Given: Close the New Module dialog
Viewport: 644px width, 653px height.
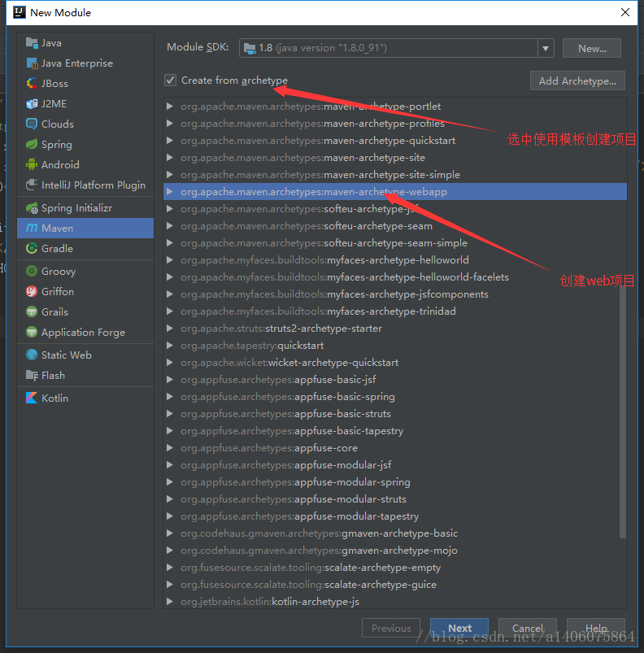Looking at the screenshot, I should [x=624, y=12].
